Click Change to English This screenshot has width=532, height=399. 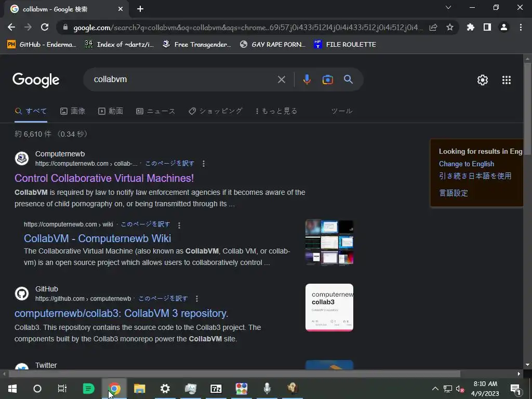point(466,164)
